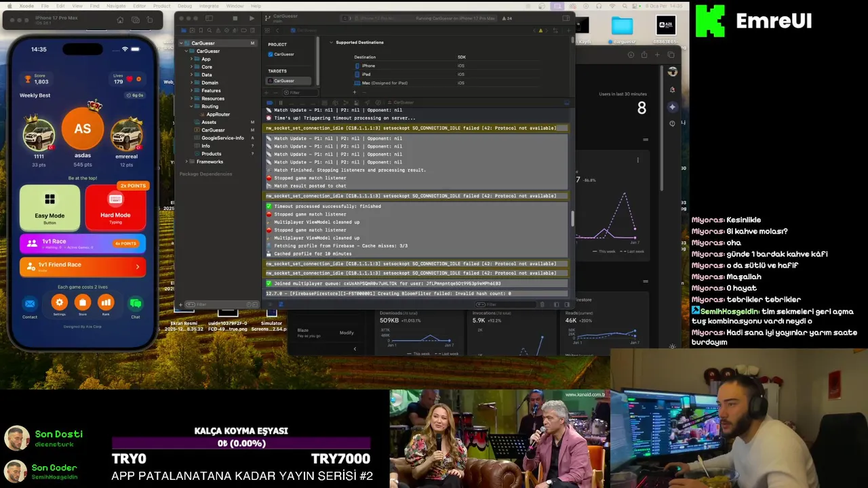The height and width of the screenshot is (488, 868).
Task: Open the Xcode source control navigator
Action: pyautogui.click(x=192, y=30)
